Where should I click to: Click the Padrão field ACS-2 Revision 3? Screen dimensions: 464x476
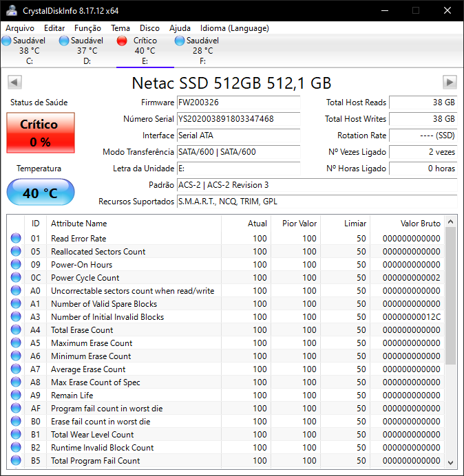pos(317,185)
